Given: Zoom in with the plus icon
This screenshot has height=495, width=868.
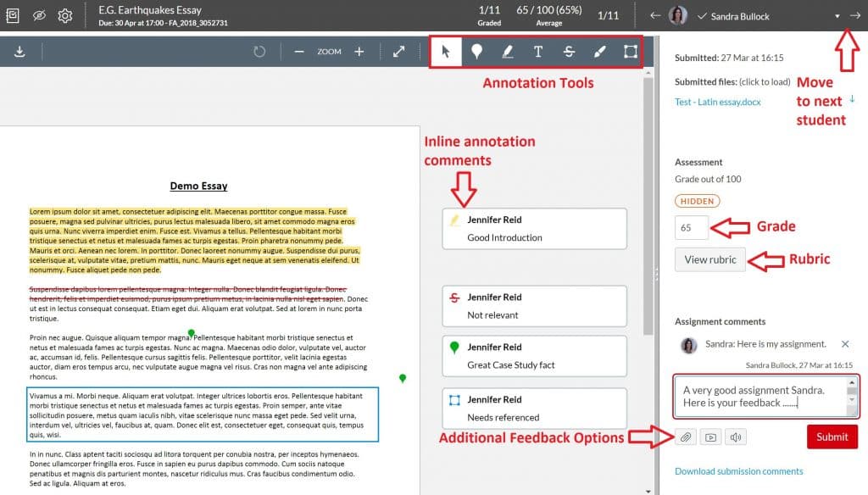Looking at the screenshot, I should click(x=359, y=52).
